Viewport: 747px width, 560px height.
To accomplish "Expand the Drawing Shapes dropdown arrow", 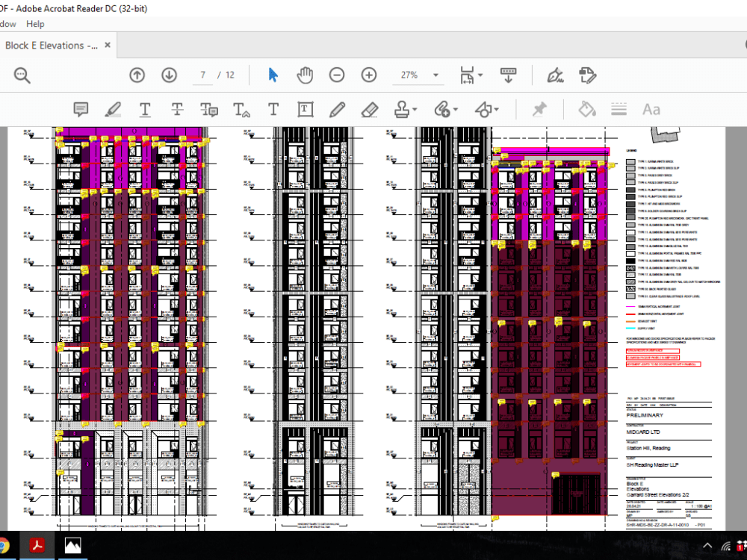I will pyautogui.click(x=497, y=110).
